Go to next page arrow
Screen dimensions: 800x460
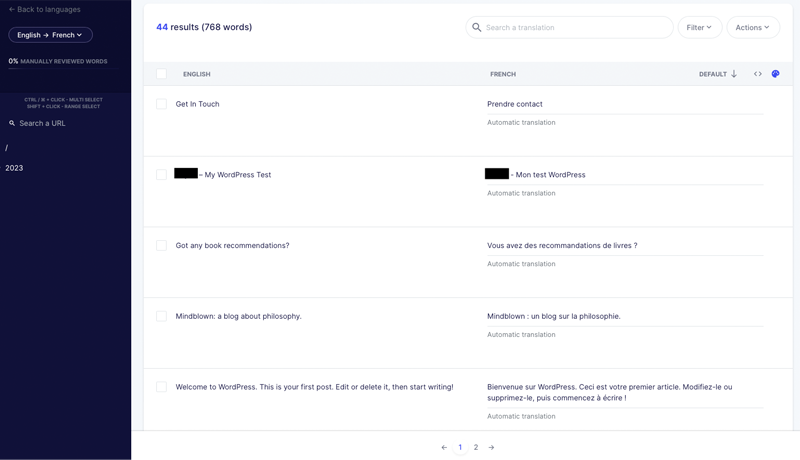tap(491, 447)
